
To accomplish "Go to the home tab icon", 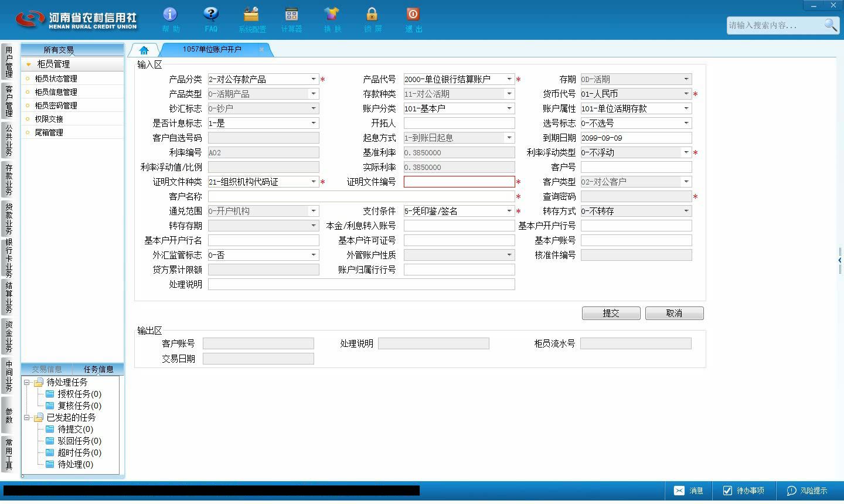I will pos(144,50).
